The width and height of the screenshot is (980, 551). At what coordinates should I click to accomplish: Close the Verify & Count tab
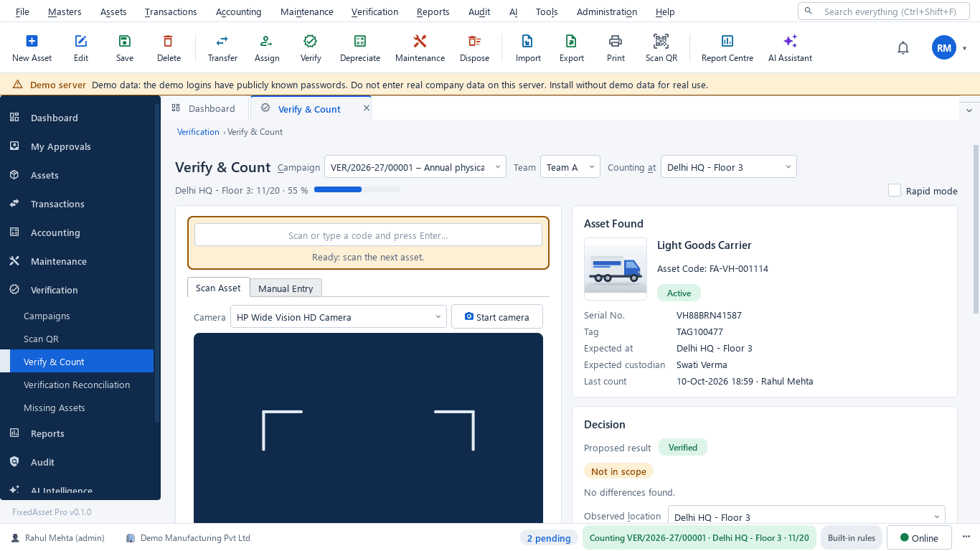click(366, 108)
